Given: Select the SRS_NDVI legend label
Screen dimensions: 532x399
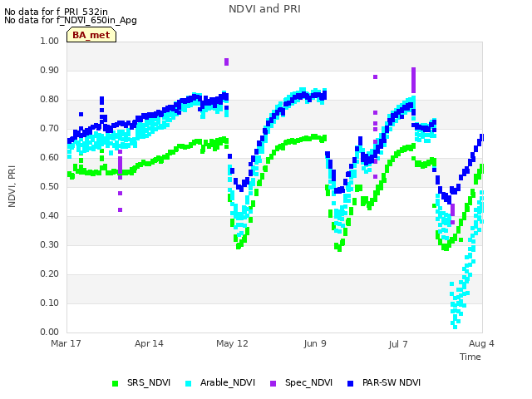Looking at the screenshot, I should coord(149,382).
